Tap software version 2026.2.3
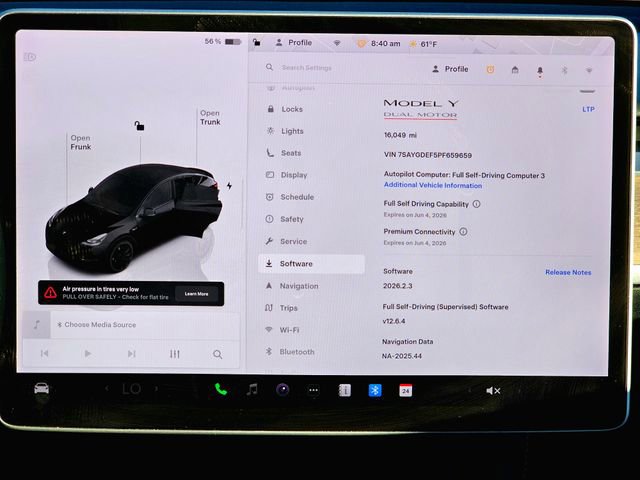 (398, 286)
